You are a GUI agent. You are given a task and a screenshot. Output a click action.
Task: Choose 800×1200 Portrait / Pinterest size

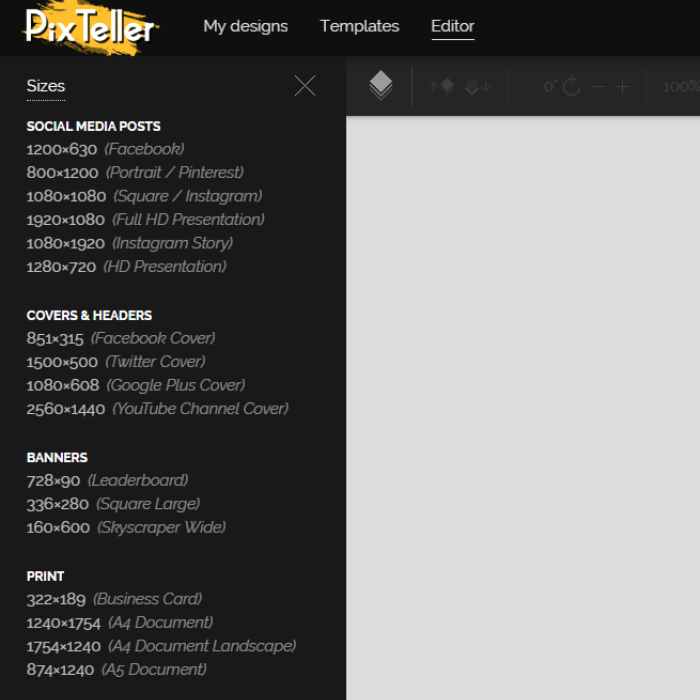(x=135, y=172)
